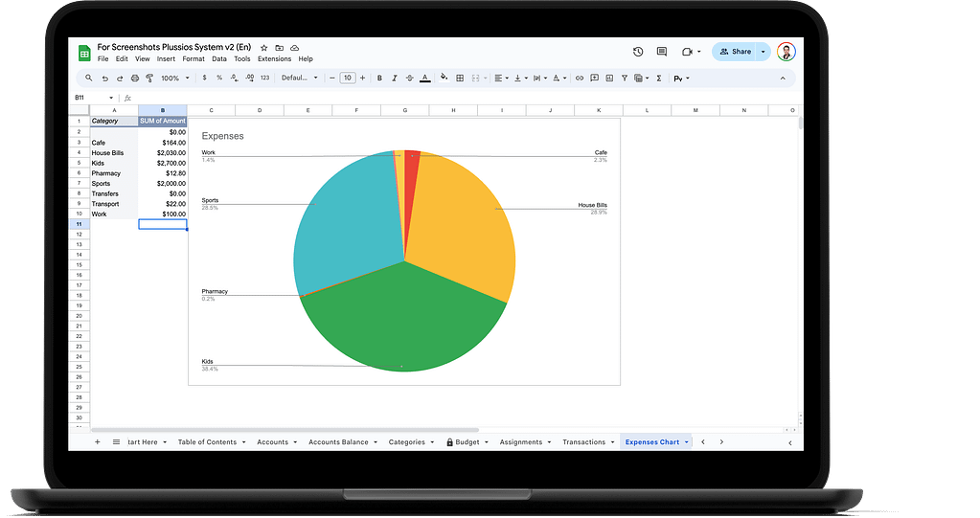The image size is (980, 518).
Task: Hide the menus with collapse arrow
Action: point(783,79)
